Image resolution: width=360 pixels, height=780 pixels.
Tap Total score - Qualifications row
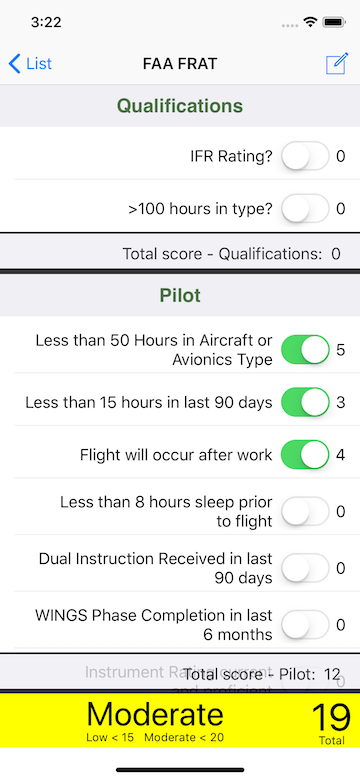point(180,254)
